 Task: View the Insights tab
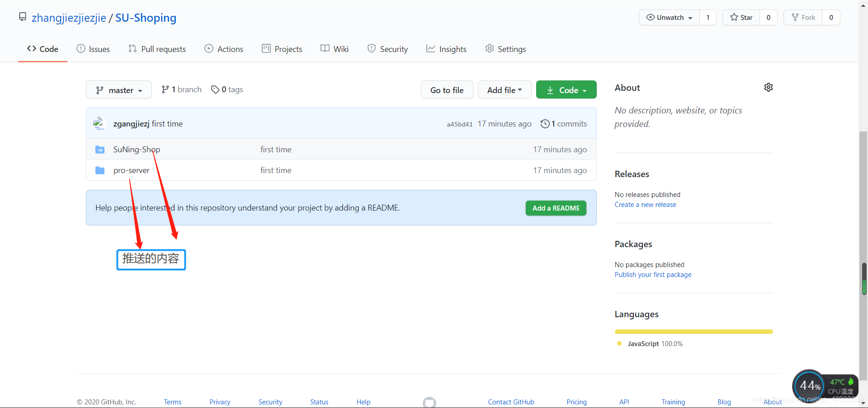pos(446,49)
